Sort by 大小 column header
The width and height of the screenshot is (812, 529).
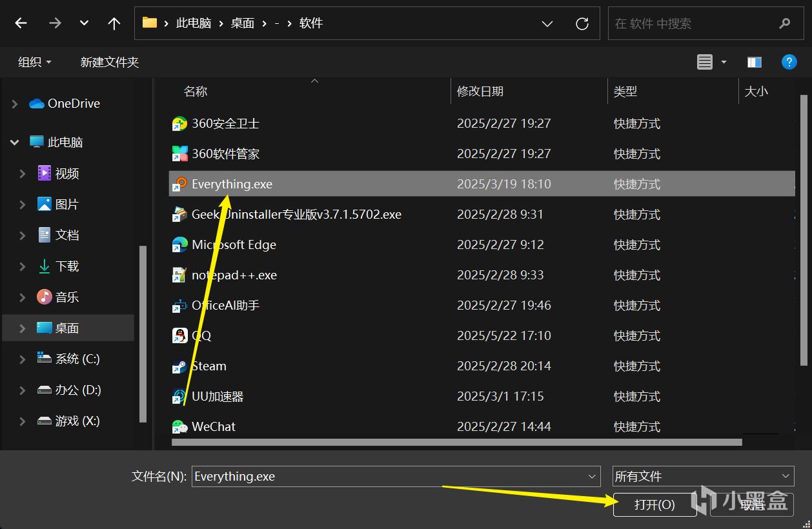tap(756, 92)
